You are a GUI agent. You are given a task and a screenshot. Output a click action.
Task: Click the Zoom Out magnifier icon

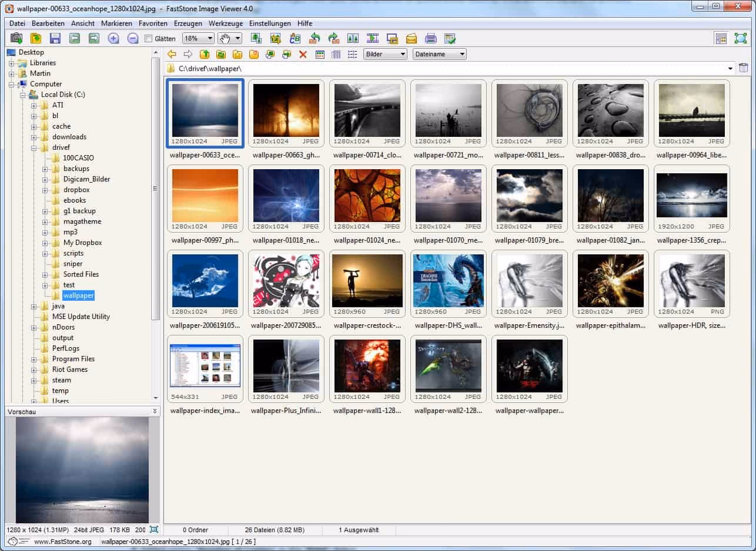pos(133,38)
